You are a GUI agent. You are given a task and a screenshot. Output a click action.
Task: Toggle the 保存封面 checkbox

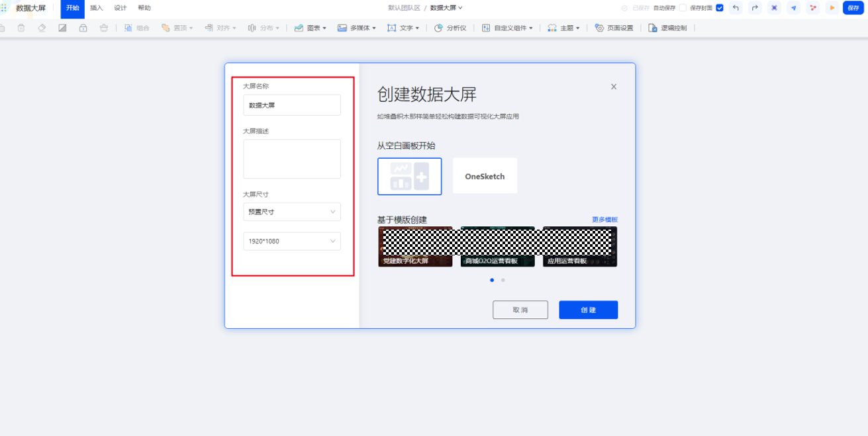[720, 8]
